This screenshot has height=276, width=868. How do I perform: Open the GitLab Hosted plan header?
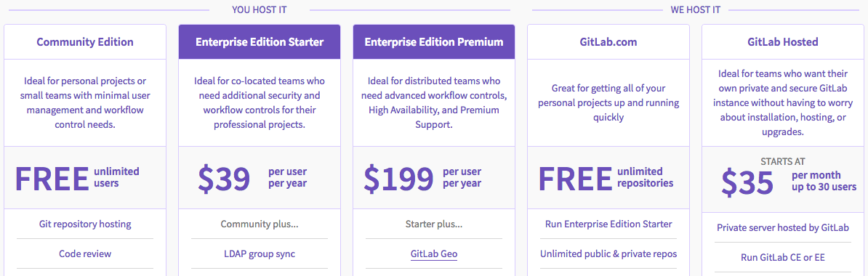pyautogui.click(x=783, y=41)
